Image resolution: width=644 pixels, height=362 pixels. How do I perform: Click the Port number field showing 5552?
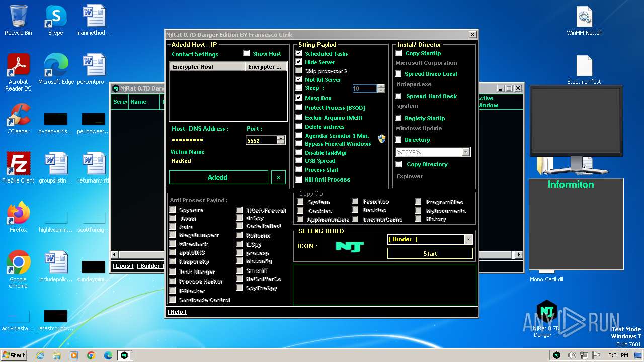(x=261, y=141)
